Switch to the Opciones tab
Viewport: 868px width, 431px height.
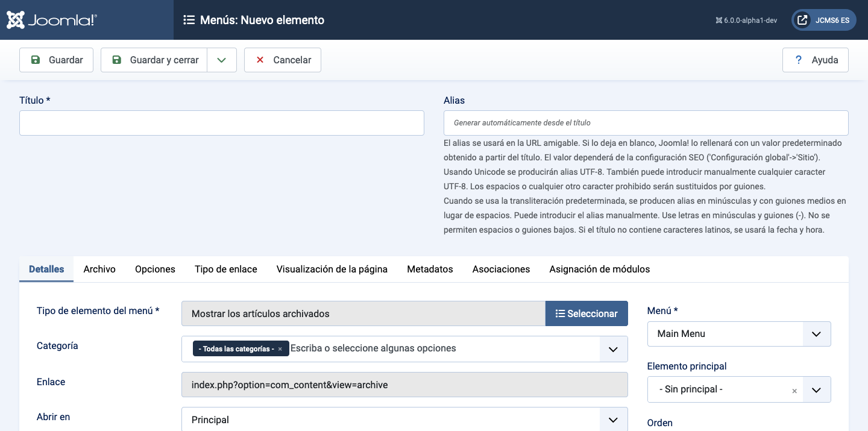[155, 269]
